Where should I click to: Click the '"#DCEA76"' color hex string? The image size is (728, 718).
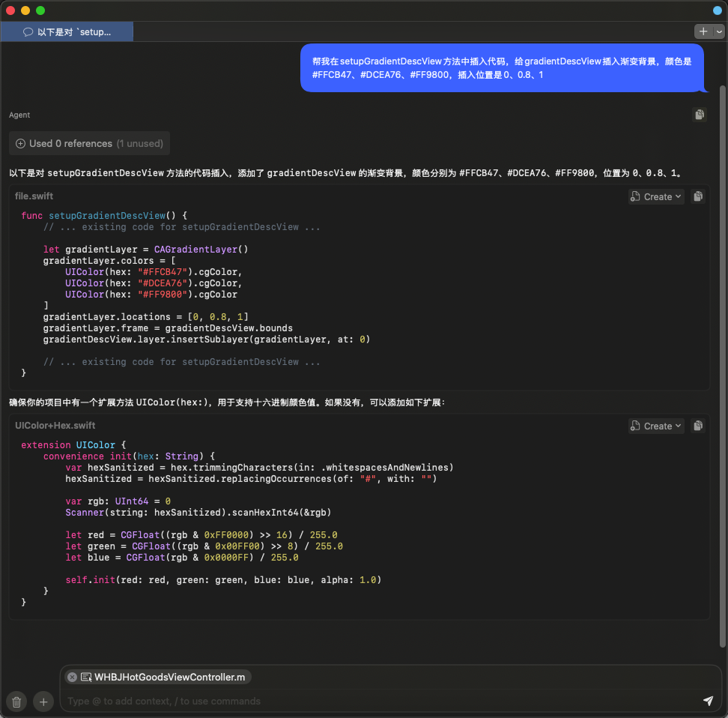(163, 283)
